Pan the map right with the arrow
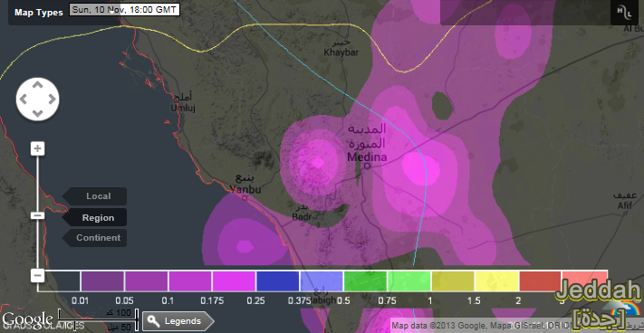644x333 pixels. pyautogui.click(x=52, y=100)
